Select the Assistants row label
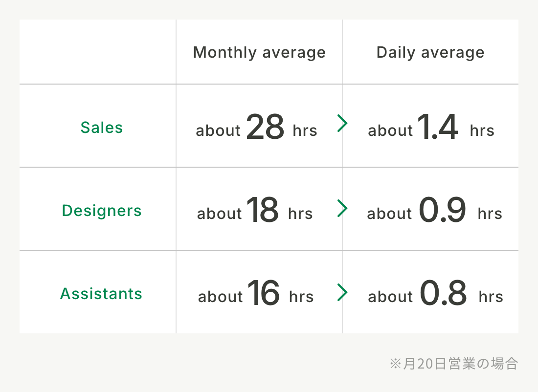Viewport: 538px width, 392px height. click(101, 294)
